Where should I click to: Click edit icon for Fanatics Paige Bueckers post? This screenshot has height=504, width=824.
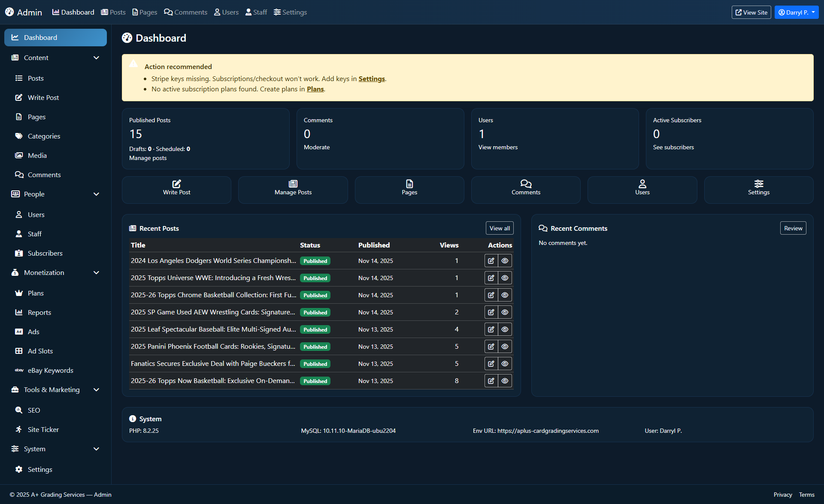click(491, 364)
